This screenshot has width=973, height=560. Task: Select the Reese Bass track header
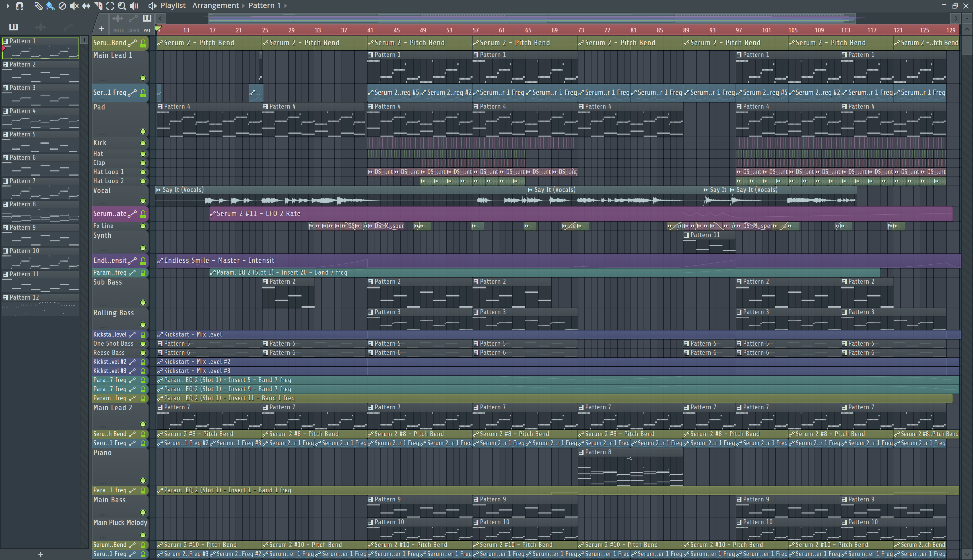(120, 353)
